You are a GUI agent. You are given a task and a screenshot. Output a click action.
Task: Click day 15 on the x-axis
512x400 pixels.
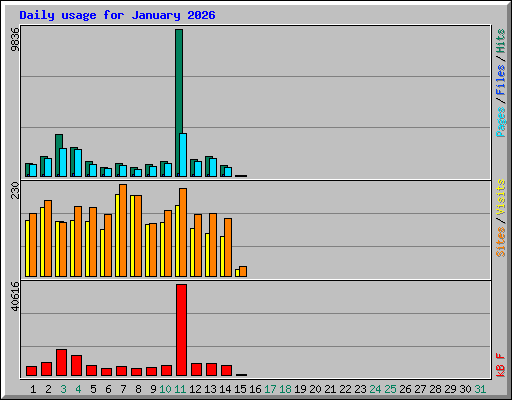click(x=240, y=389)
